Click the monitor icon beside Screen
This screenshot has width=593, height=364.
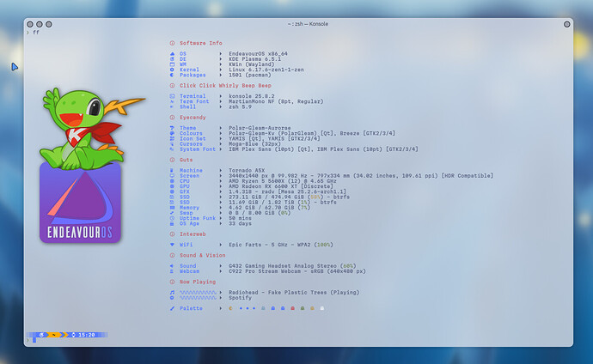[x=172, y=176]
